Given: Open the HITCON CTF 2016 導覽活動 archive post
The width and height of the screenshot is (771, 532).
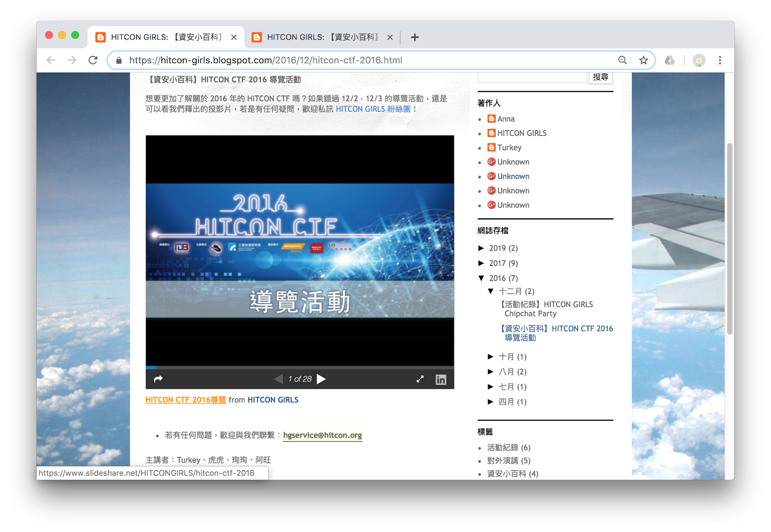Looking at the screenshot, I should [556, 333].
